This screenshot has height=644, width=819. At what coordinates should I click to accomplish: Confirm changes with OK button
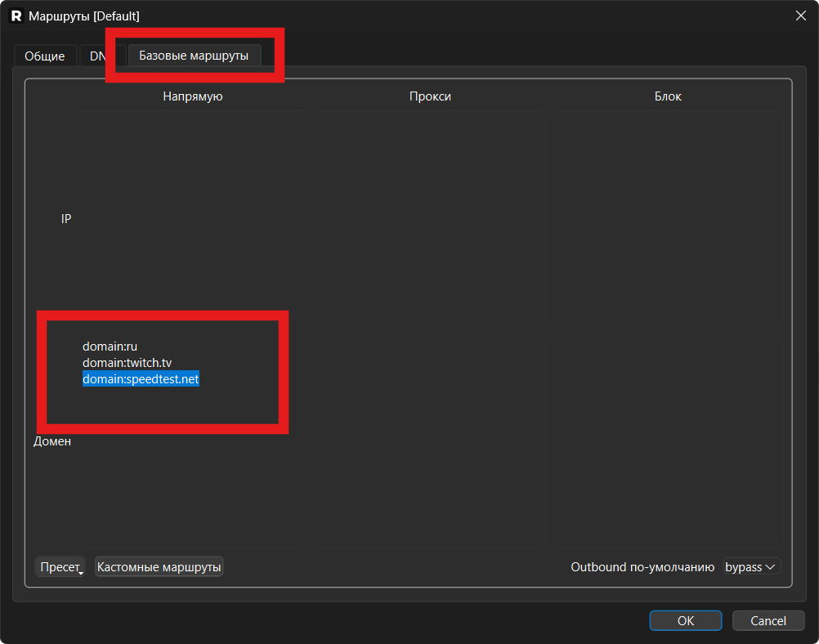pyautogui.click(x=685, y=621)
